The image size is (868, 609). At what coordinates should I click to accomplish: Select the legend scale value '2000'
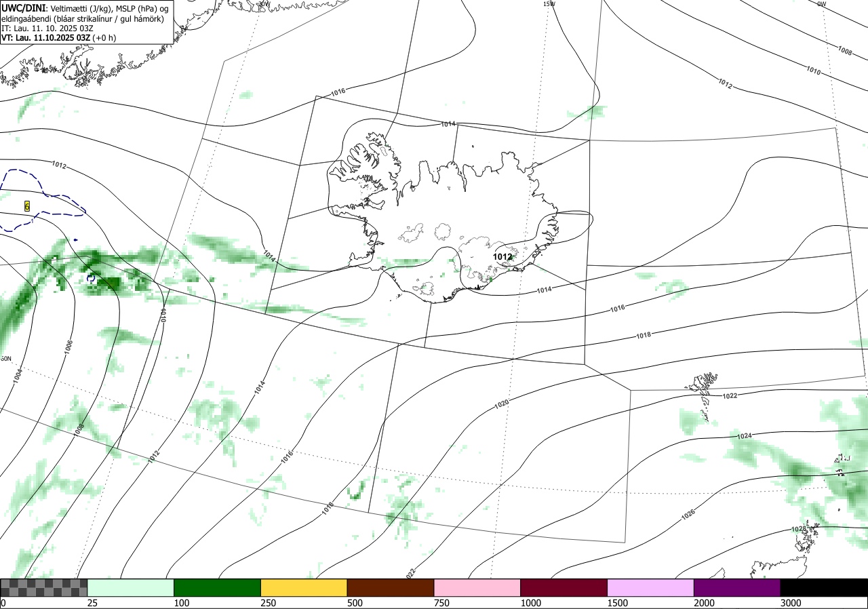pos(704,603)
